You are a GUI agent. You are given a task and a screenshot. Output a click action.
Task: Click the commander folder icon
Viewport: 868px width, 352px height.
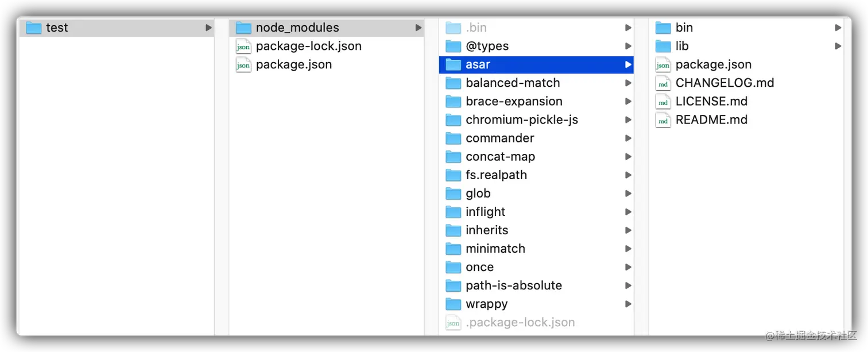coord(454,138)
